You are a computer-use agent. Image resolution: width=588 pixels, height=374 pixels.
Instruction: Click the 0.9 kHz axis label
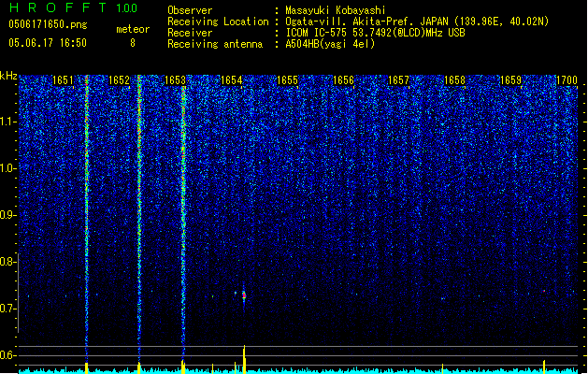7,215
